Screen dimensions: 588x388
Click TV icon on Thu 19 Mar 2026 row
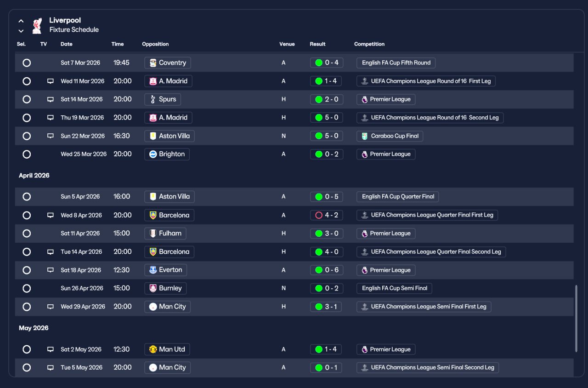[51, 118]
